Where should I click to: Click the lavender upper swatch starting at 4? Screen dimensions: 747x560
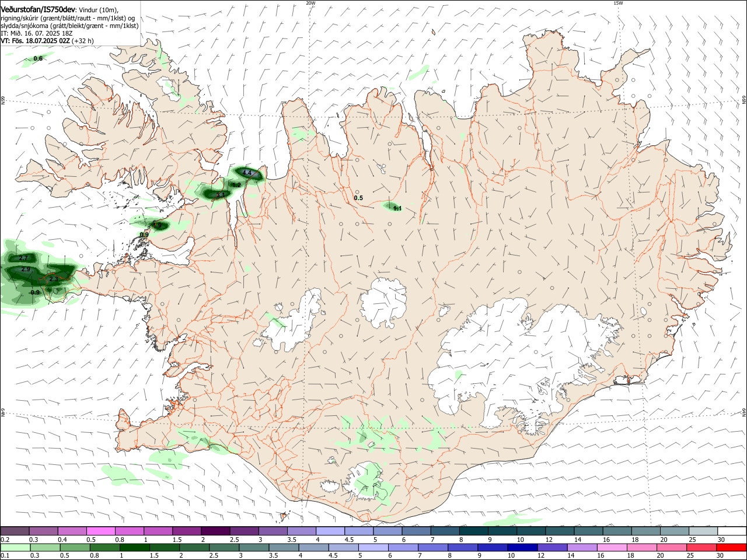(330, 531)
